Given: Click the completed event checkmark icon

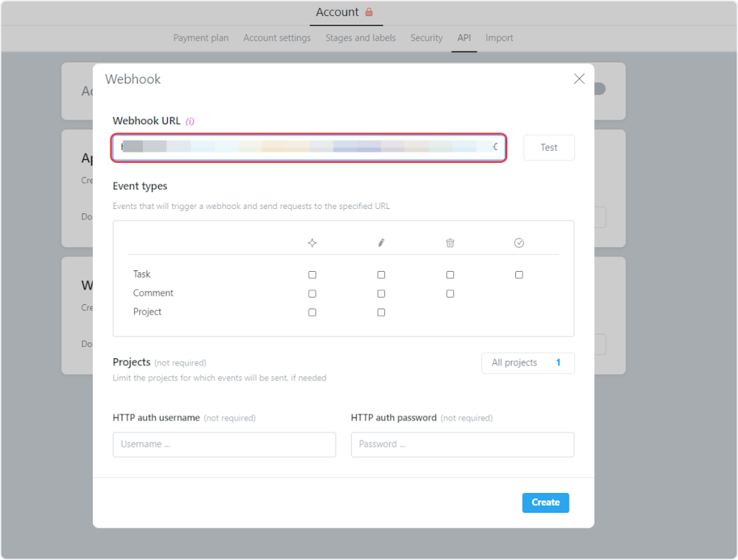Looking at the screenshot, I should click(519, 244).
